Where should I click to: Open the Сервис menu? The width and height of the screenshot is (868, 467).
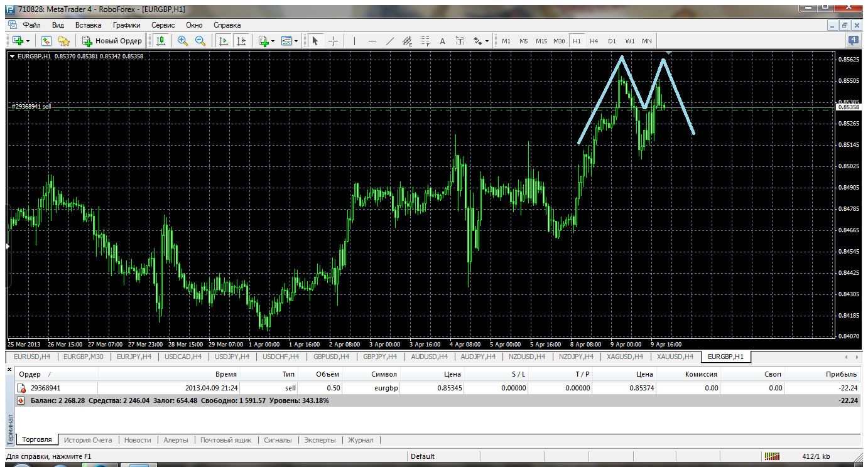coord(163,25)
